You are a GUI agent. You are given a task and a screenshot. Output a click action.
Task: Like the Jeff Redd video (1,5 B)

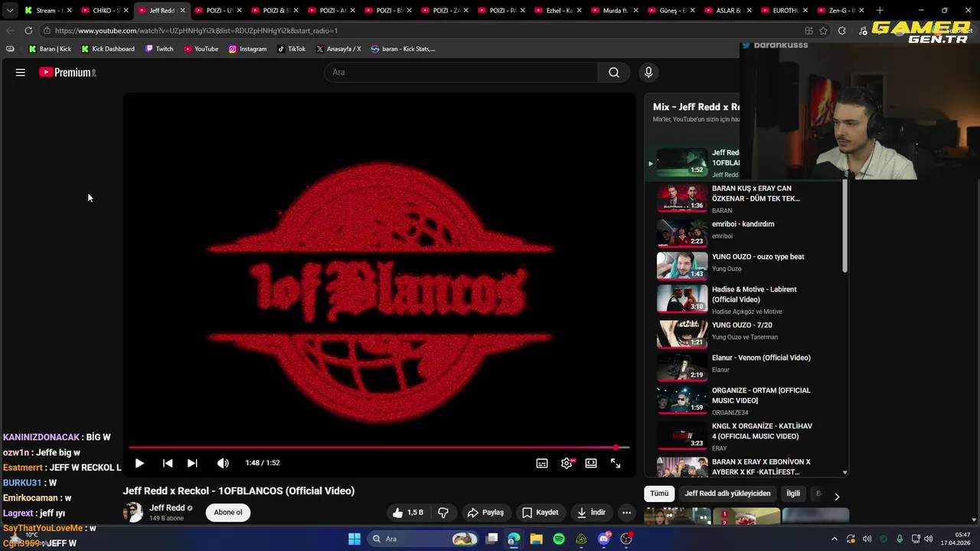407,513
